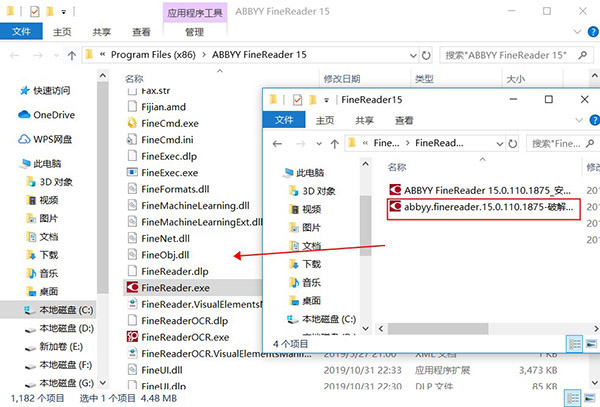
Task: Click Program Files (x86) breadcrumb
Action: [x=153, y=55]
